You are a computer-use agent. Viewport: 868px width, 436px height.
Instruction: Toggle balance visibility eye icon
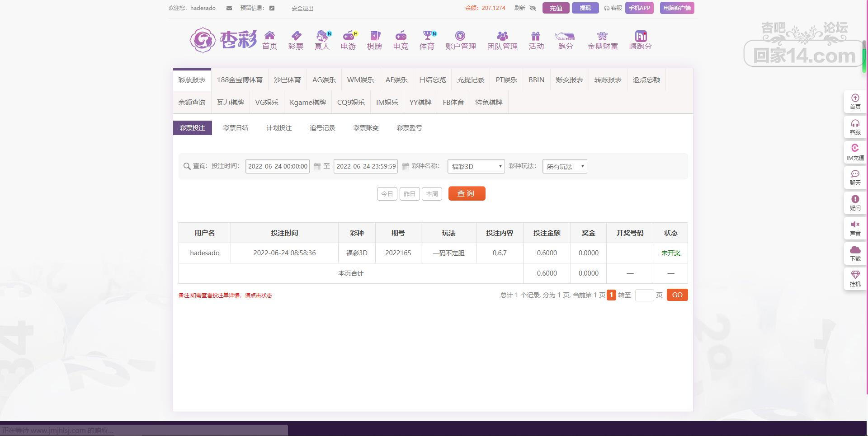533,8
